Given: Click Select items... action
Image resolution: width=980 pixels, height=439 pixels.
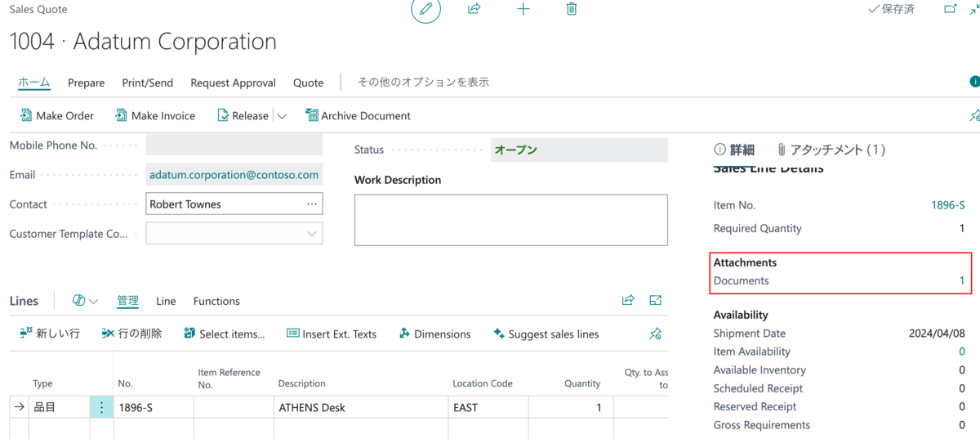Looking at the screenshot, I should click(x=224, y=334).
